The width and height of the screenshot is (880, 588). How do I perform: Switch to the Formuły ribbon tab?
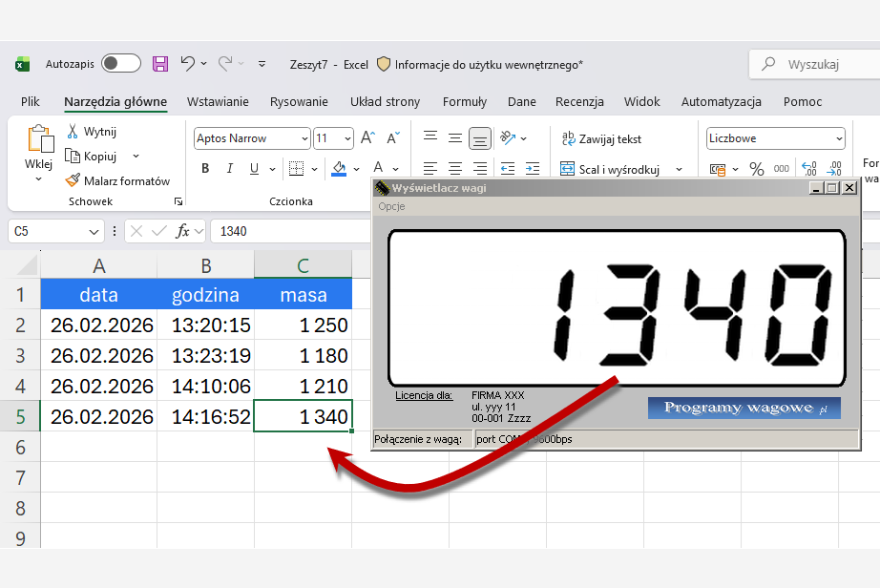[464, 102]
